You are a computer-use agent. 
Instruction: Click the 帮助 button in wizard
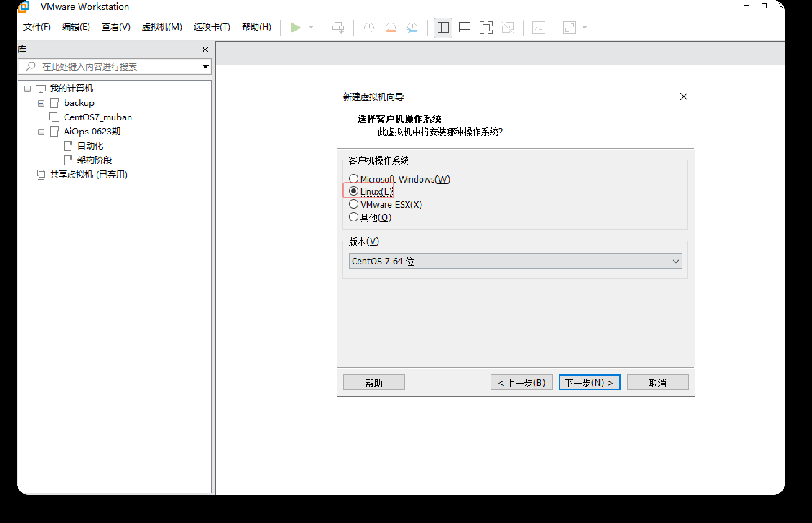(x=374, y=382)
